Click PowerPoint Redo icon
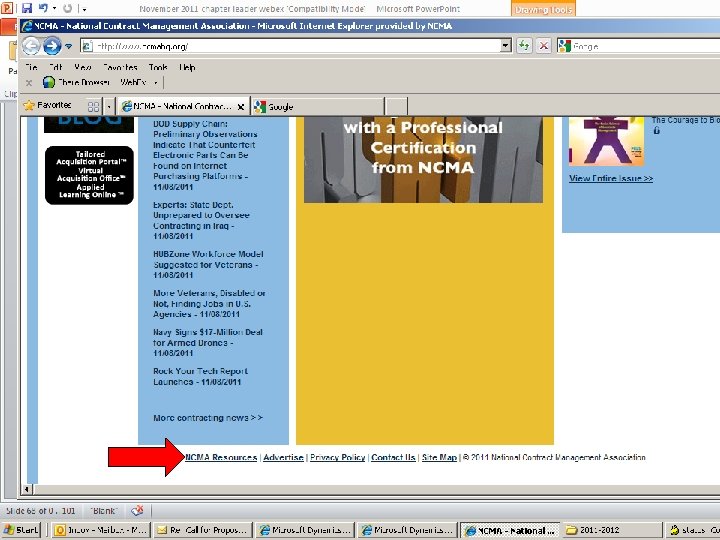Viewport: 720px width, 540px height. click(68, 8)
